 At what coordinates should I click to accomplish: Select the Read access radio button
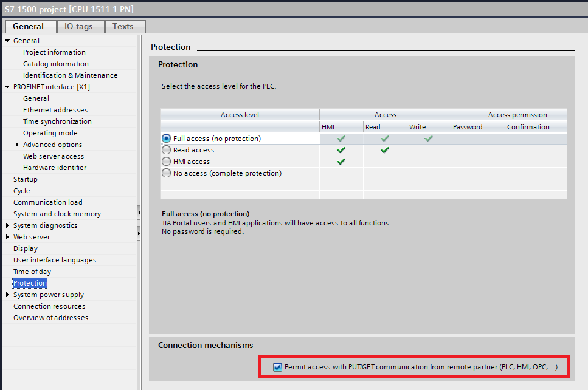[x=166, y=150]
